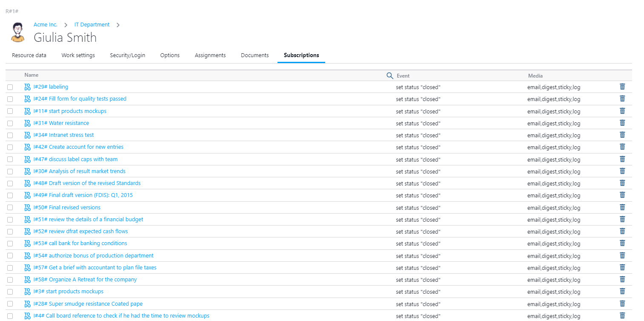The height and width of the screenshot is (321, 644).
Task: Open 'Create account for new entries' issue link
Action: click(x=86, y=147)
